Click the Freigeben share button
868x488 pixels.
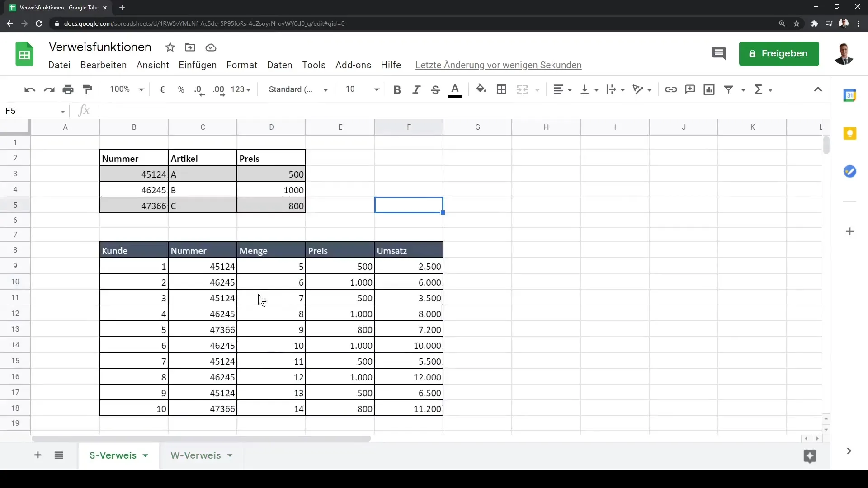pos(779,53)
